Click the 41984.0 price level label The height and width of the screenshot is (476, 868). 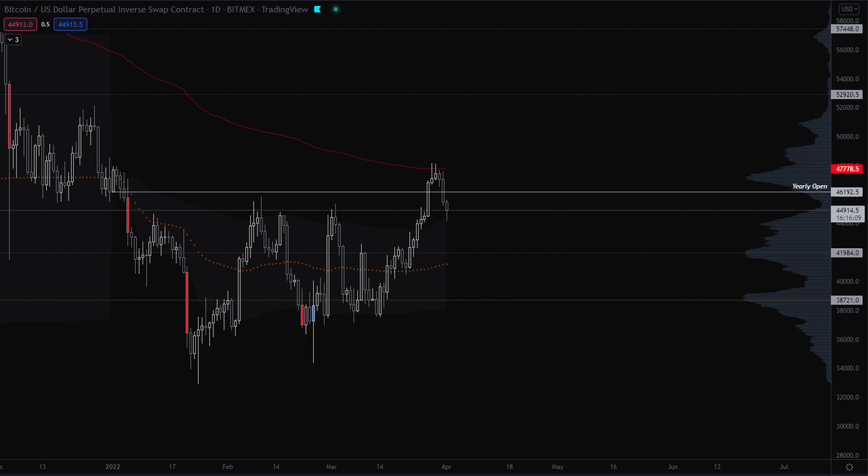coord(846,253)
